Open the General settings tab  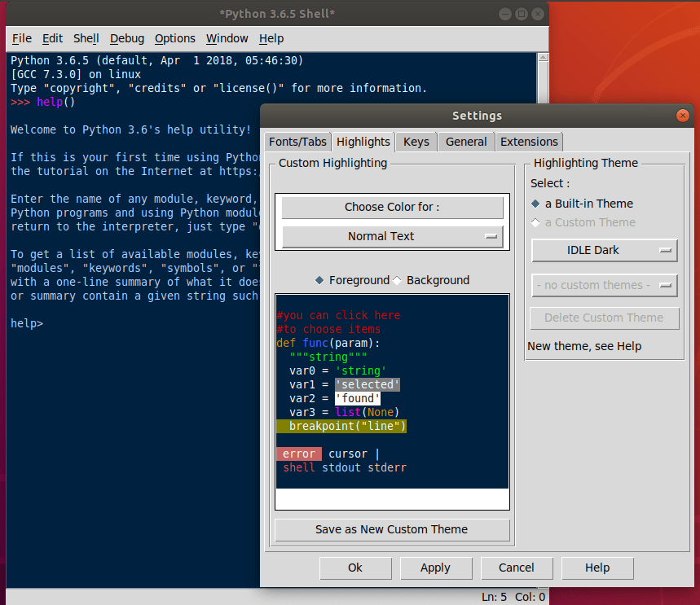(x=466, y=142)
